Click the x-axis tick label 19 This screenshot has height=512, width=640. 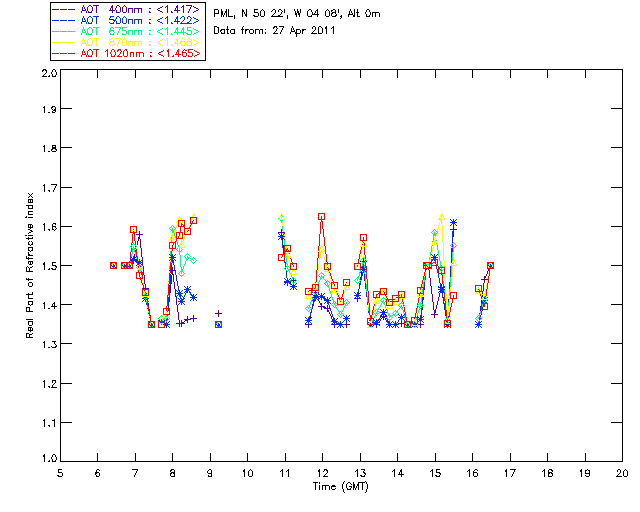point(585,473)
